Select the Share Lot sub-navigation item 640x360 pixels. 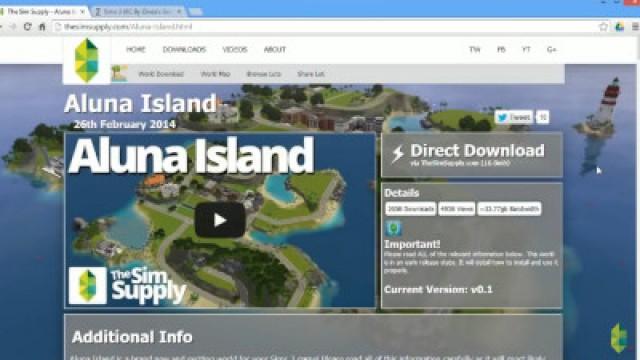311,74
